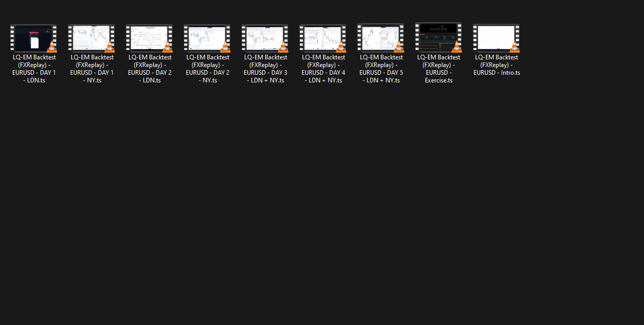The image size is (644, 325).
Task: Click the DAY 2 - NY.ts file name label
Action: (207, 69)
